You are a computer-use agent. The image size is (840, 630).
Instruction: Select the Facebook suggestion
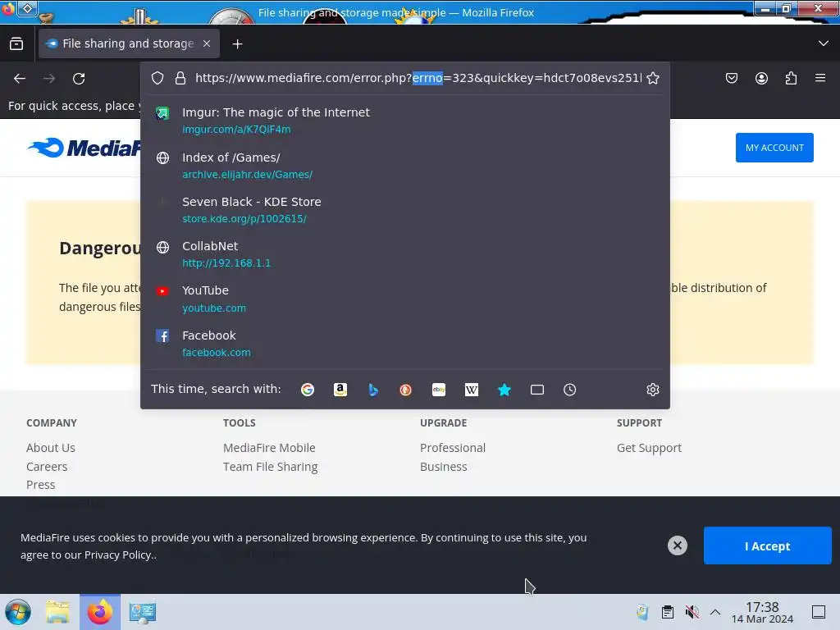tap(405, 344)
